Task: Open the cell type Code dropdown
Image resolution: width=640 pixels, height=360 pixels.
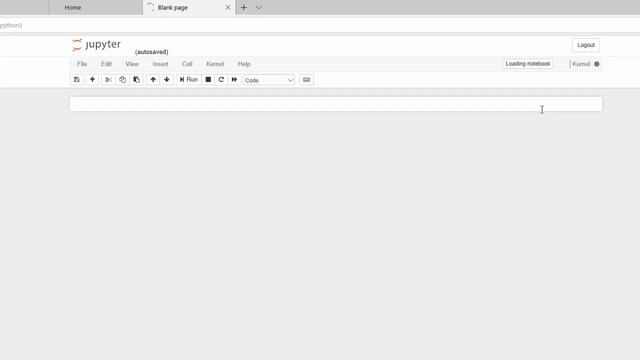Action: pyautogui.click(x=269, y=80)
